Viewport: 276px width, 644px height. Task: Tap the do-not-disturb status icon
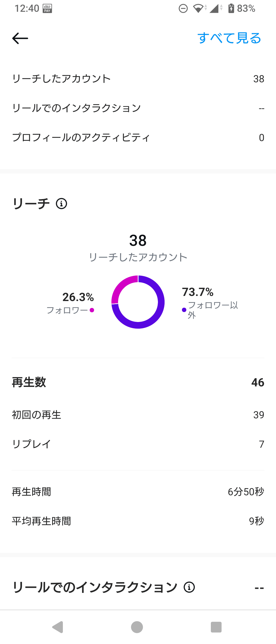click(x=183, y=8)
